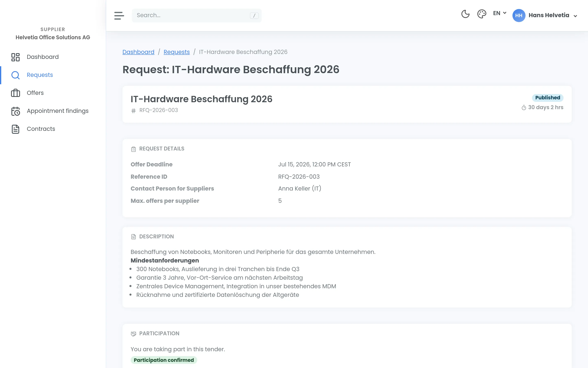Click the Participation confirmed badge

click(x=164, y=360)
